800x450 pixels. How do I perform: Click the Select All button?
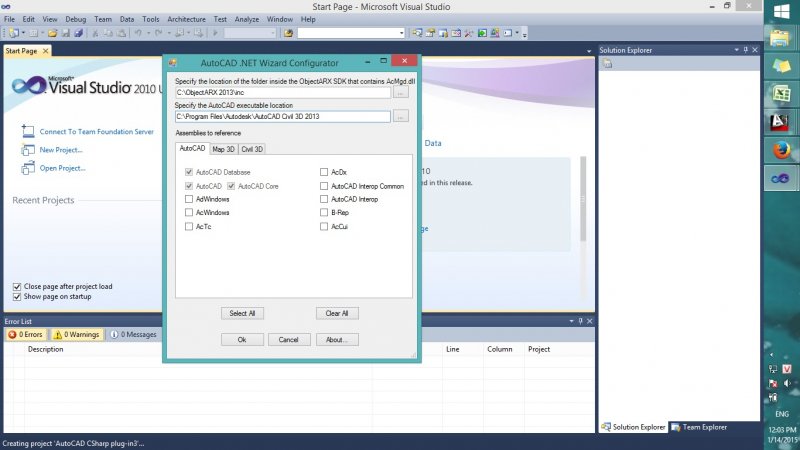pyautogui.click(x=242, y=313)
